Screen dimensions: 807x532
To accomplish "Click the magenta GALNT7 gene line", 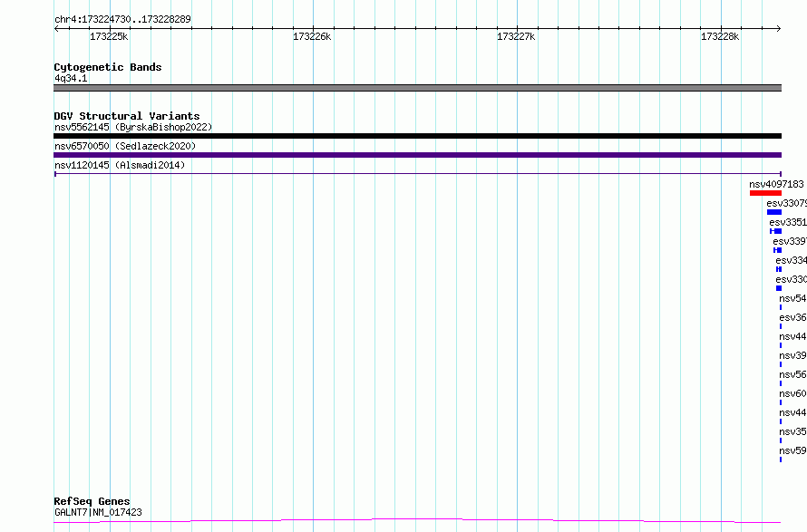I will (417, 521).
